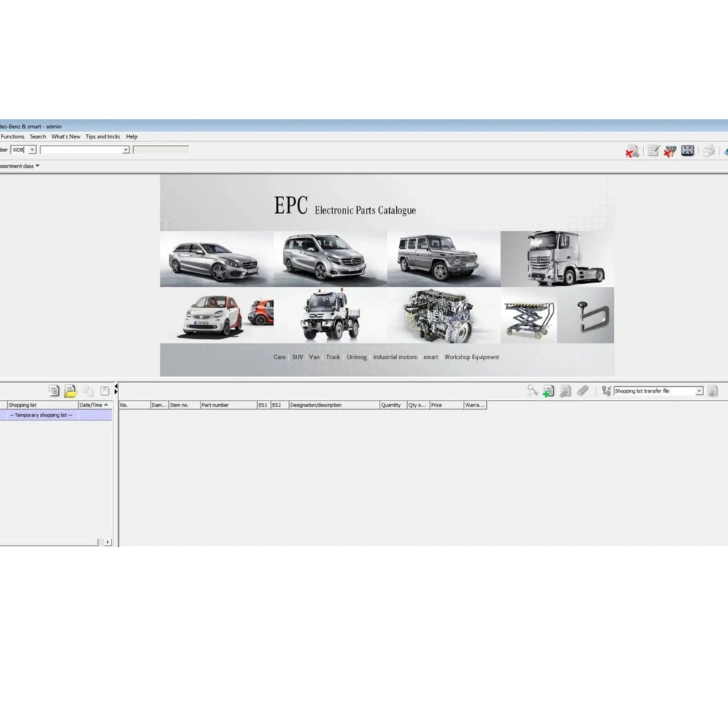This screenshot has height=728, width=728.
Task: Click the notes edit icon in top toolbar
Action: (653, 151)
